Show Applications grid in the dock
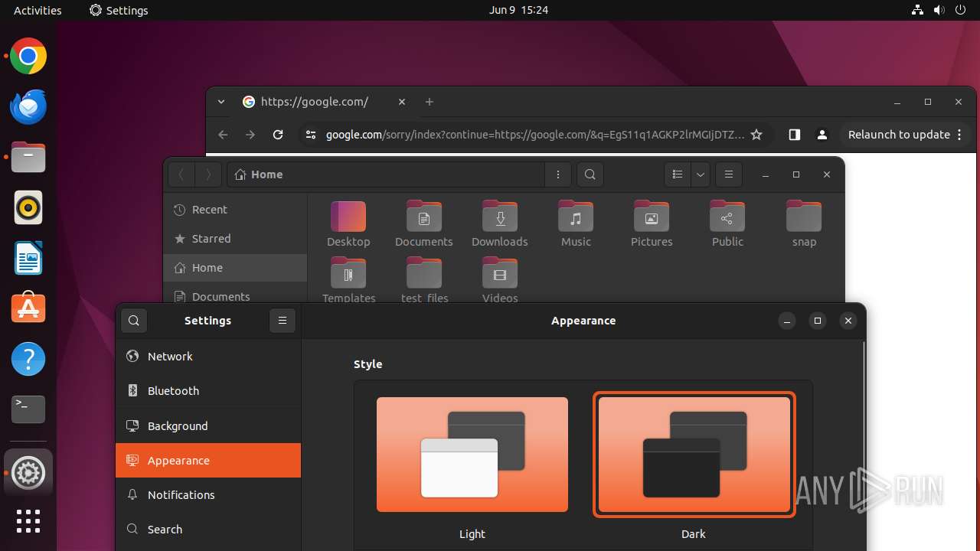This screenshot has width=980, height=551. (28, 521)
